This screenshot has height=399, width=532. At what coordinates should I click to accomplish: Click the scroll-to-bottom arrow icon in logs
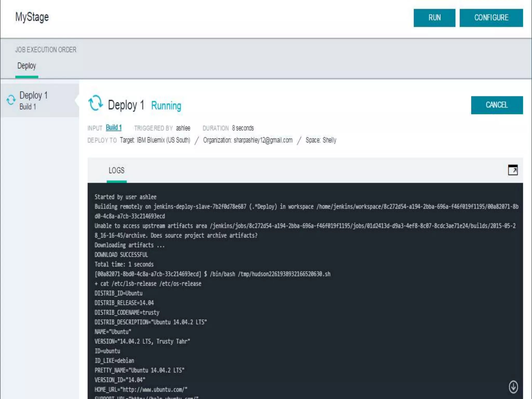[513, 387]
